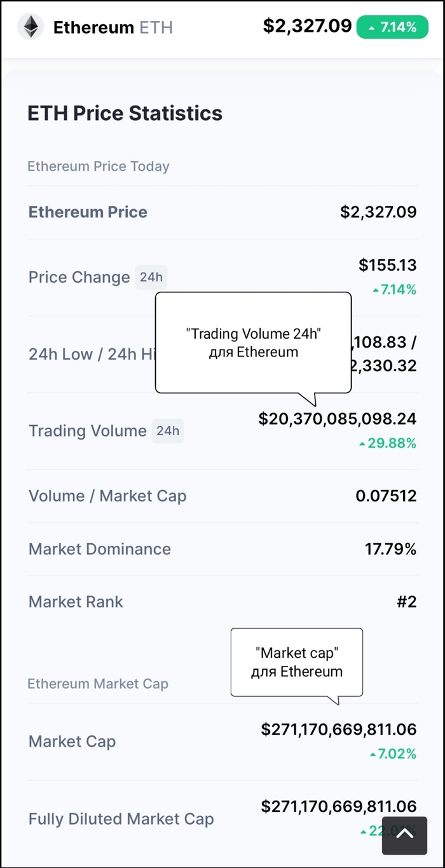The height and width of the screenshot is (868, 445).
Task: Click the green 29.88% volume change indicator
Action: point(388,444)
